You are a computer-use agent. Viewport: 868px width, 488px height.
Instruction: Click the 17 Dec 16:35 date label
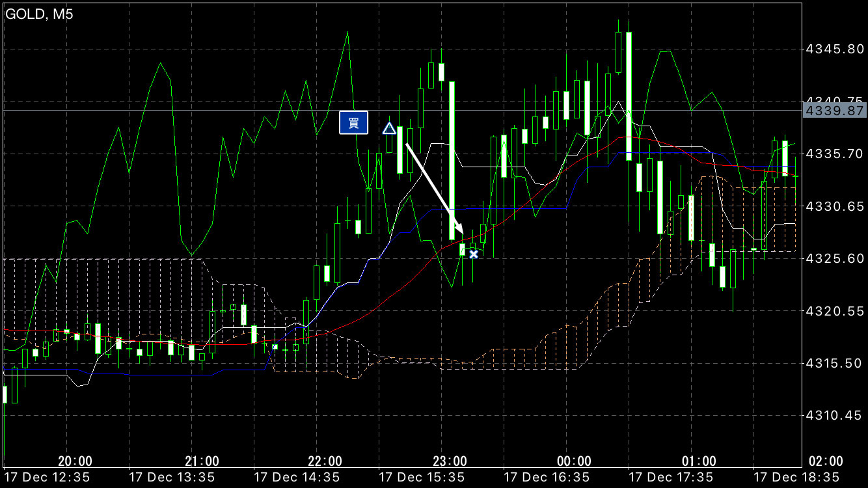545,477
